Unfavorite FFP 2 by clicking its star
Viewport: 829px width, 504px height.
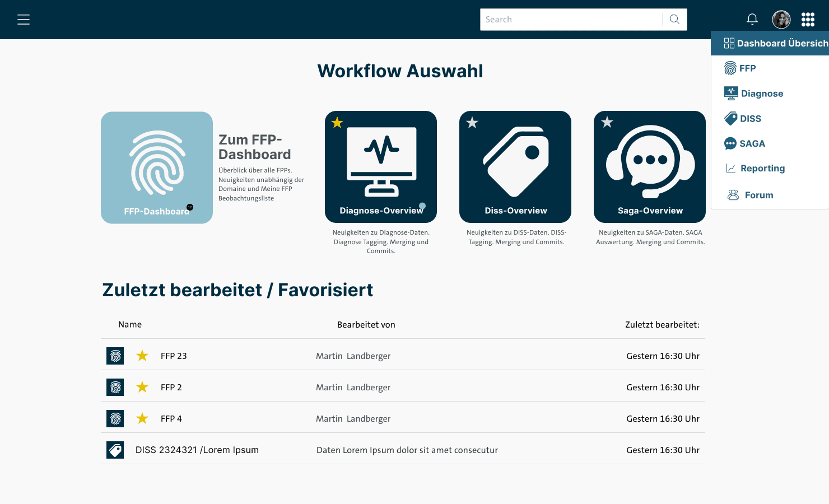[x=142, y=387]
